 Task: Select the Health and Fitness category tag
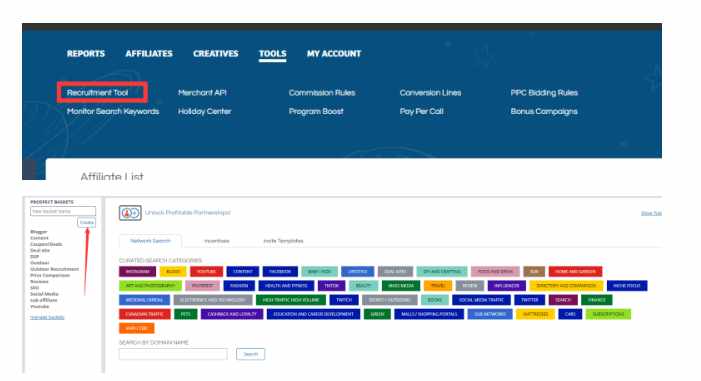pos(286,286)
